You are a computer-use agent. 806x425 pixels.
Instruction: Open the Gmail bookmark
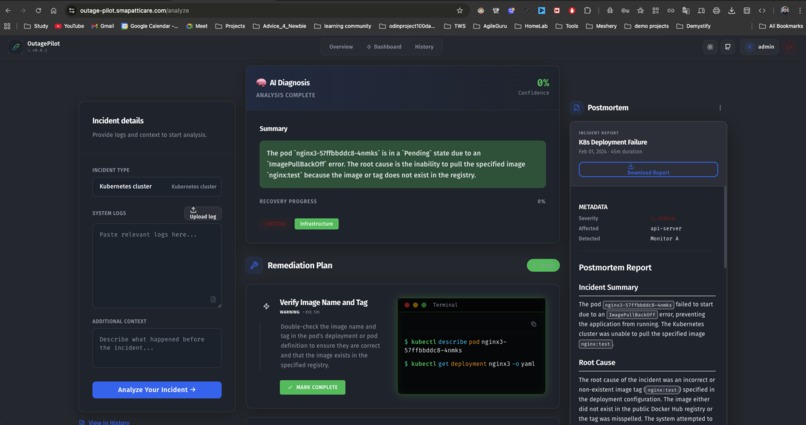[x=103, y=26]
